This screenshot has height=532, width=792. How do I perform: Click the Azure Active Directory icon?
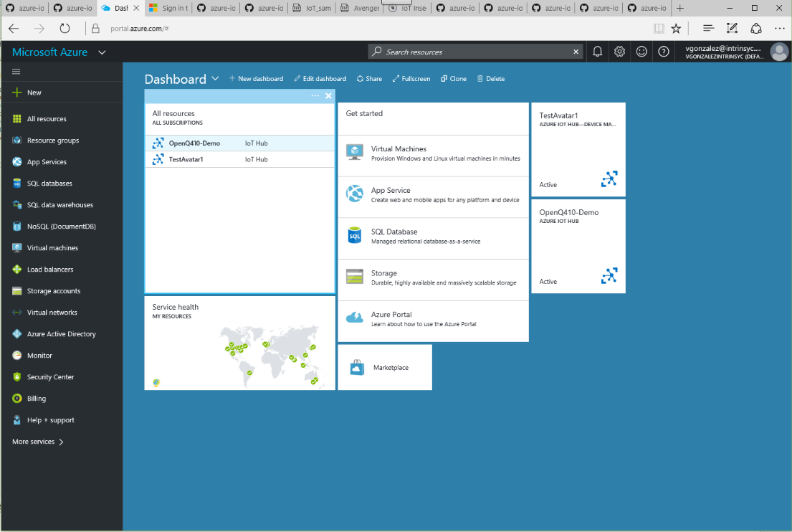(17, 334)
